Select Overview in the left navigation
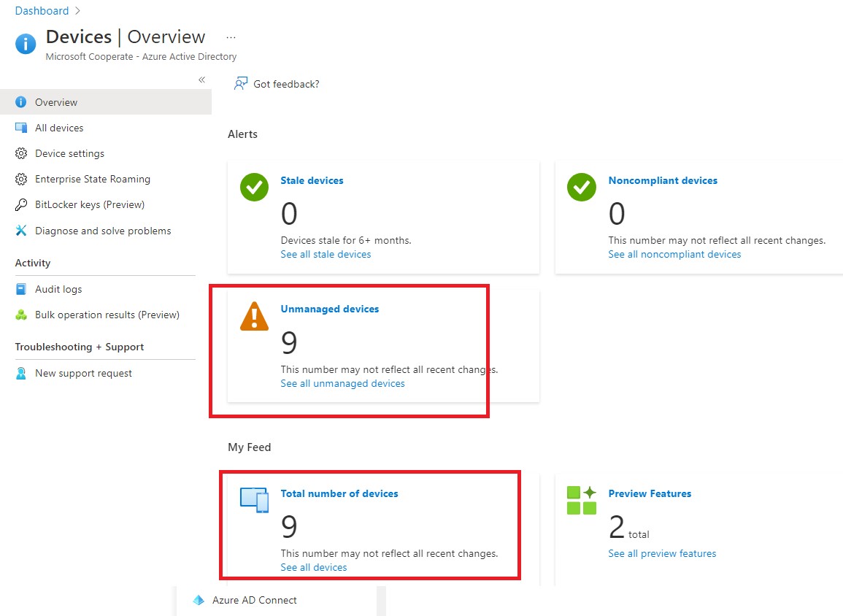 (56, 102)
